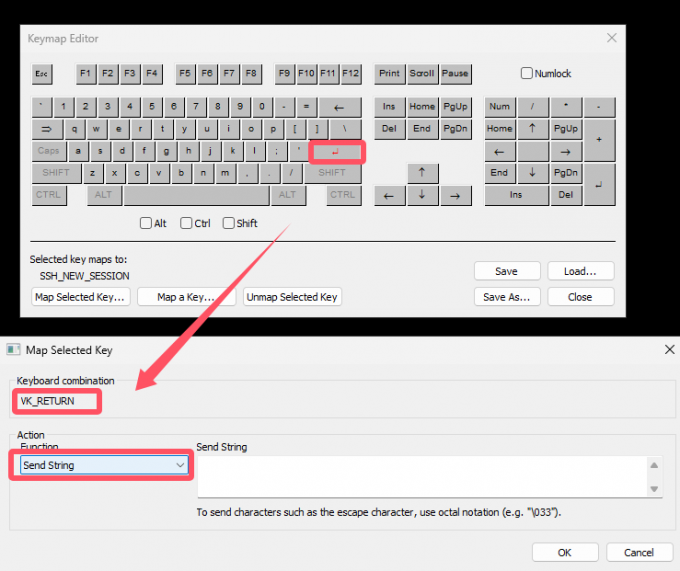680x571 pixels.
Task: Click the SSH_NEW_SESSION mapping text
Action: [x=85, y=276]
